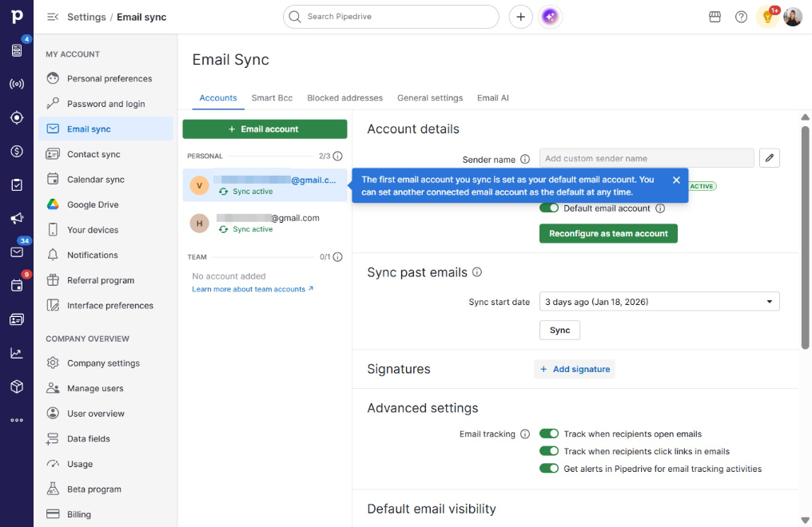Click the Sync button
Image resolution: width=812 pixels, height=527 pixels.
559,330
